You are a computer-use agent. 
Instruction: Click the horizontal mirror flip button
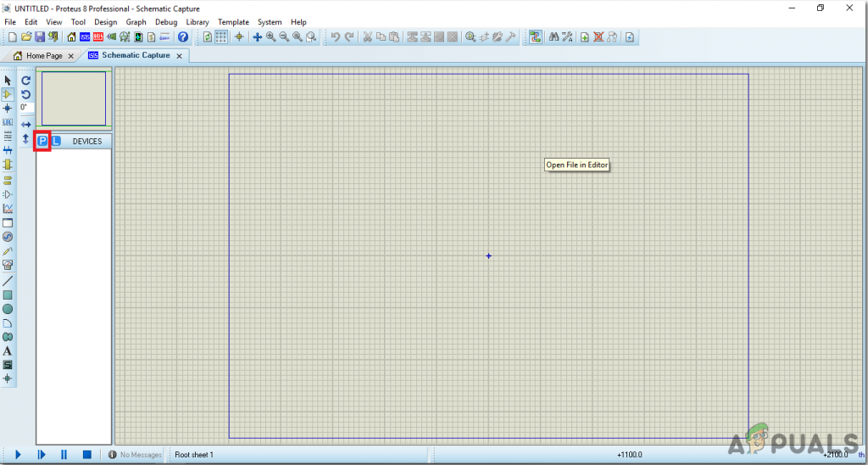point(25,124)
